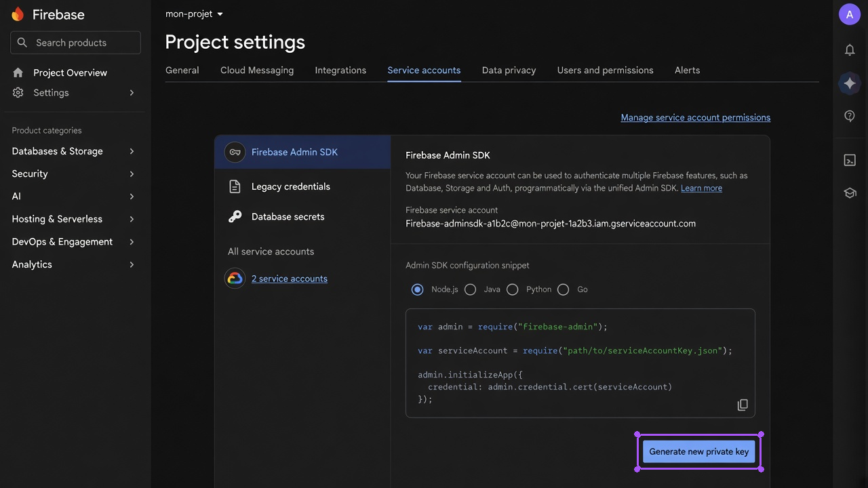868x488 pixels.
Task: Expand the Settings chevron
Action: 132,93
